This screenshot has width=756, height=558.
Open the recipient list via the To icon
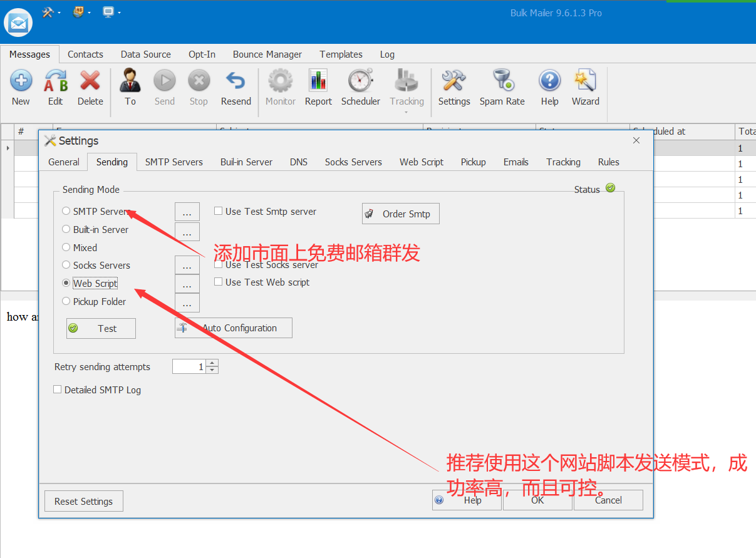130,88
